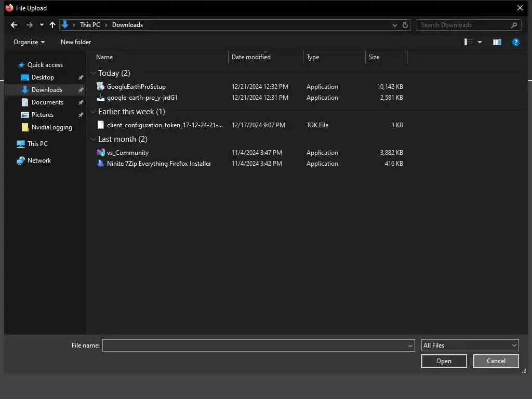This screenshot has width=532, height=399.
Task: Go up one folder level
Action: 52,25
